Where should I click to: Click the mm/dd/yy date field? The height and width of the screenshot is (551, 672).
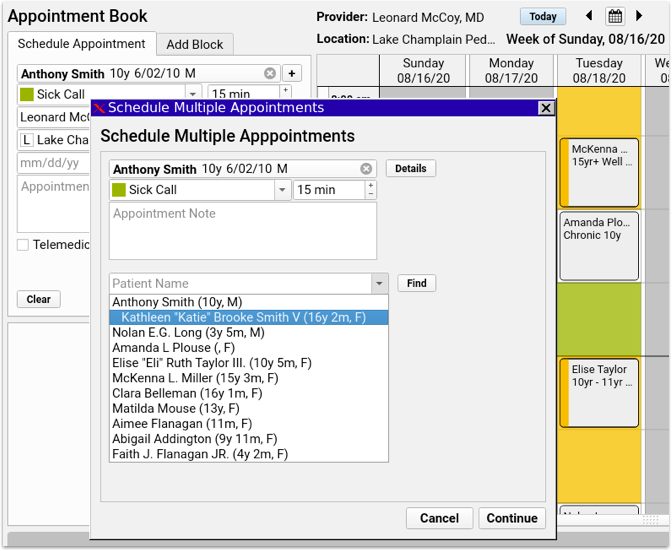[x=54, y=163]
